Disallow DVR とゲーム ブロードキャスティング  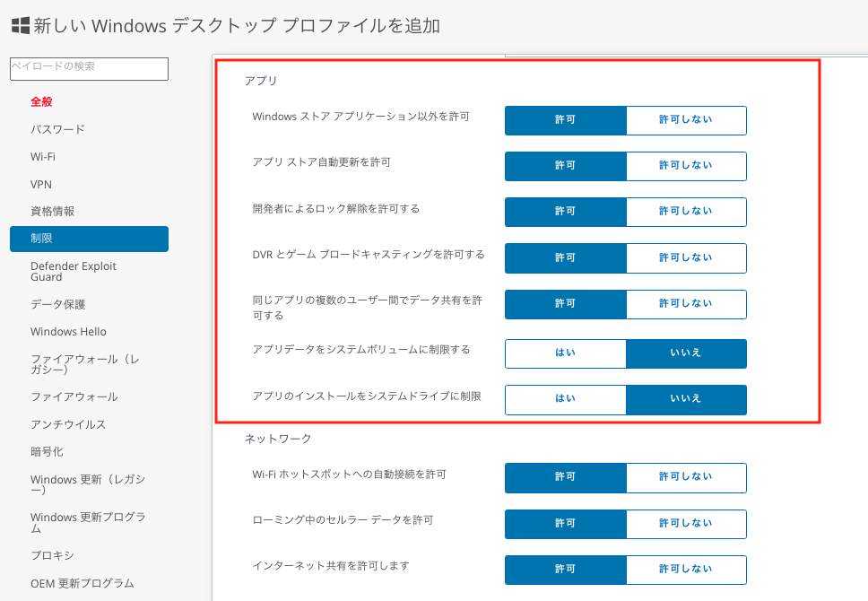(x=686, y=258)
